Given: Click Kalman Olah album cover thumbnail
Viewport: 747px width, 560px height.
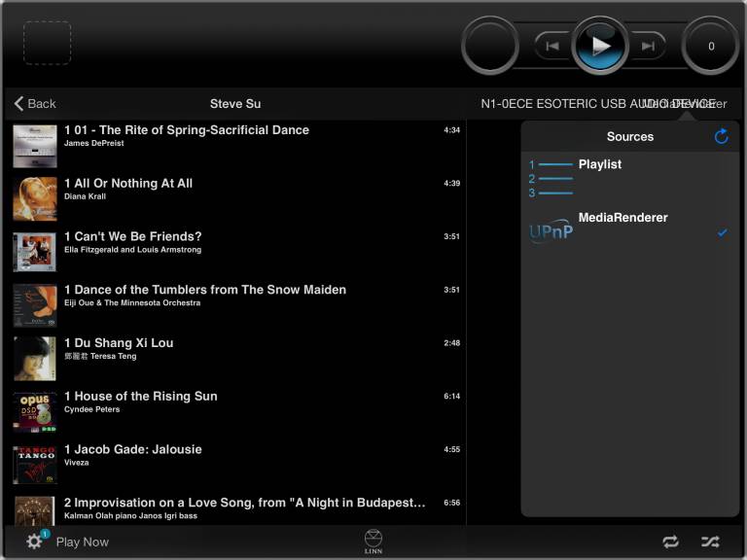Looking at the screenshot, I should (x=35, y=511).
